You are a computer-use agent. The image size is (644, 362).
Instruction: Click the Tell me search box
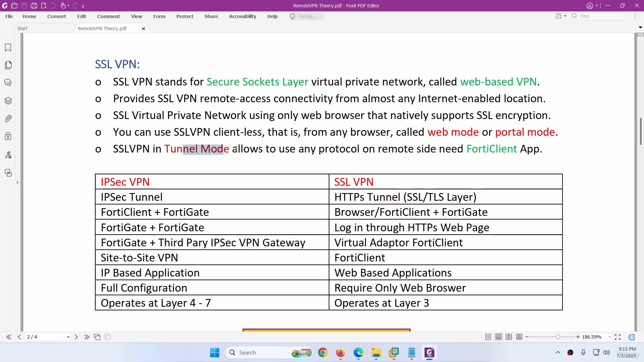[x=307, y=16]
